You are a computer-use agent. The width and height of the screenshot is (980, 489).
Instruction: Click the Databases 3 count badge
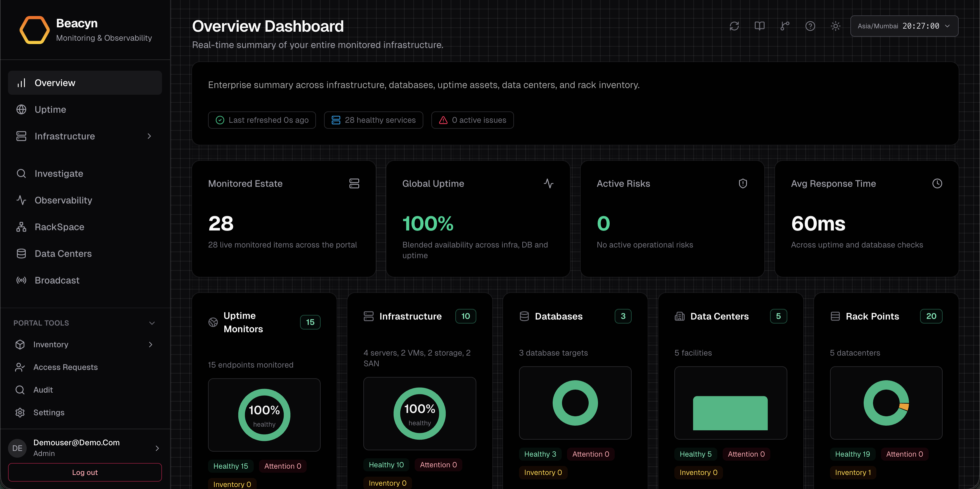point(623,316)
